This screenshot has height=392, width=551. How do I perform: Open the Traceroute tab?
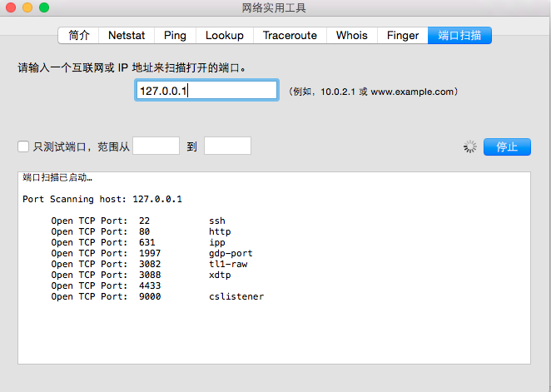click(x=290, y=36)
